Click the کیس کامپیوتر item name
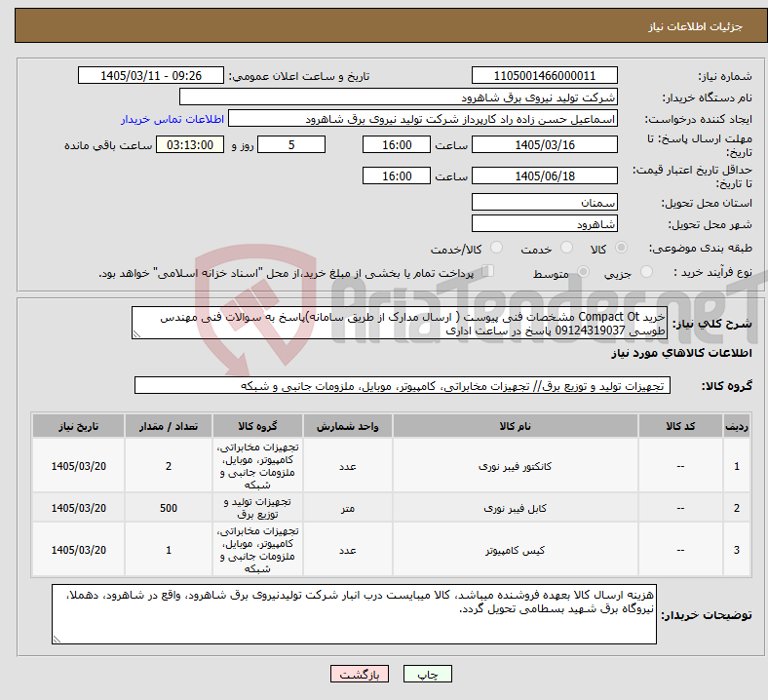The image size is (768, 700). coord(516,551)
